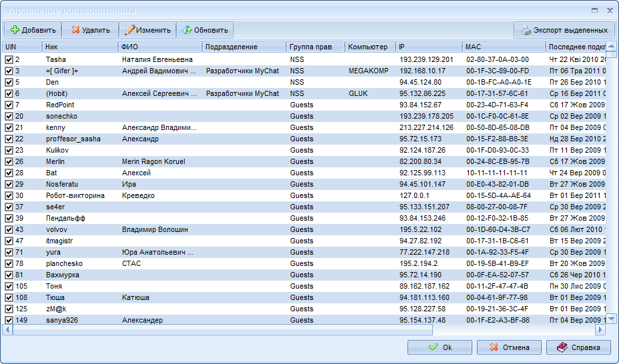619x364 pixels.
Task: Click IP address 77.222.147.218
Action: [x=424, y=252]
